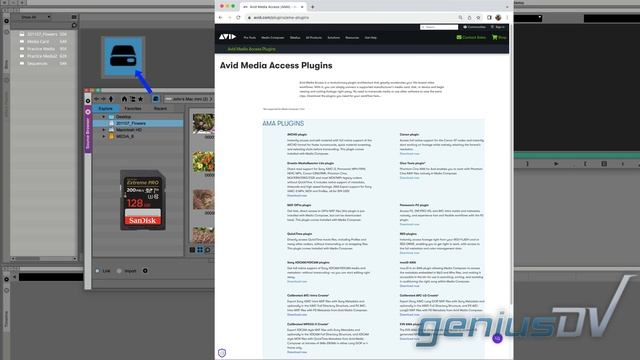Switch Source Browser to frame thumbnail view

pos(200,250)
